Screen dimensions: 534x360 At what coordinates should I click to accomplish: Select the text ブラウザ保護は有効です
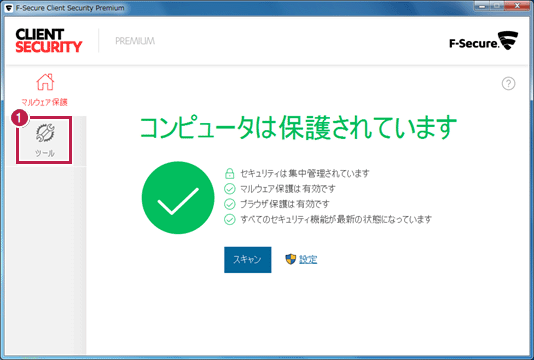[x=285, y=204]
